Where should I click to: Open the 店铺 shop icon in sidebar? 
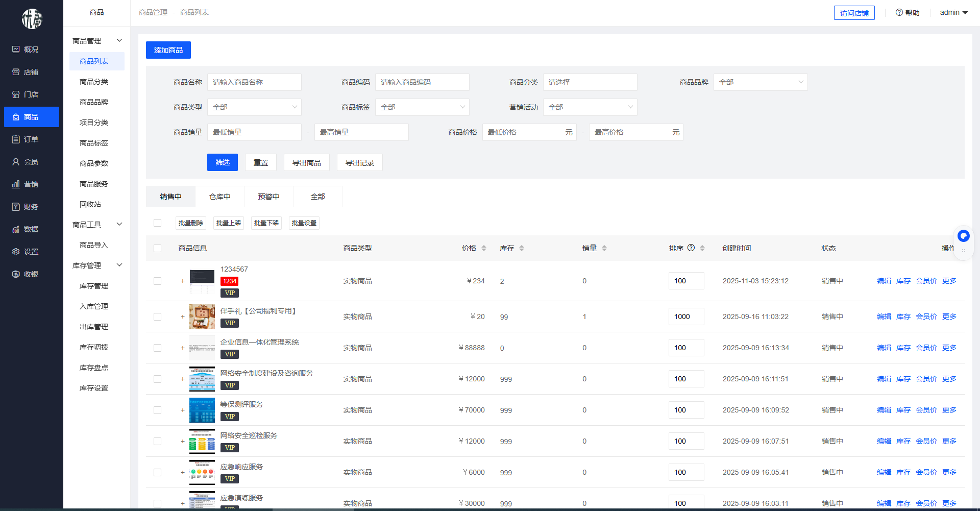pyautogui.click(x=16, y=72)
